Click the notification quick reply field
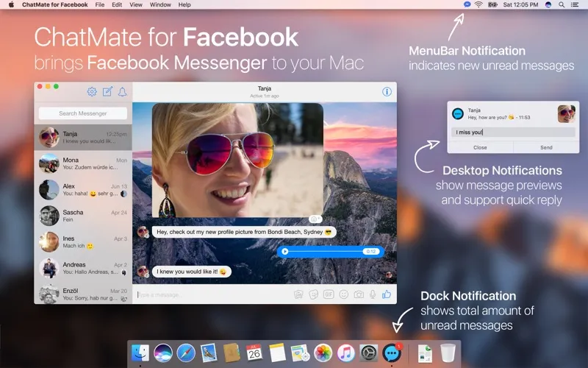Screen dimensions: 588x368 pos(513,132)
